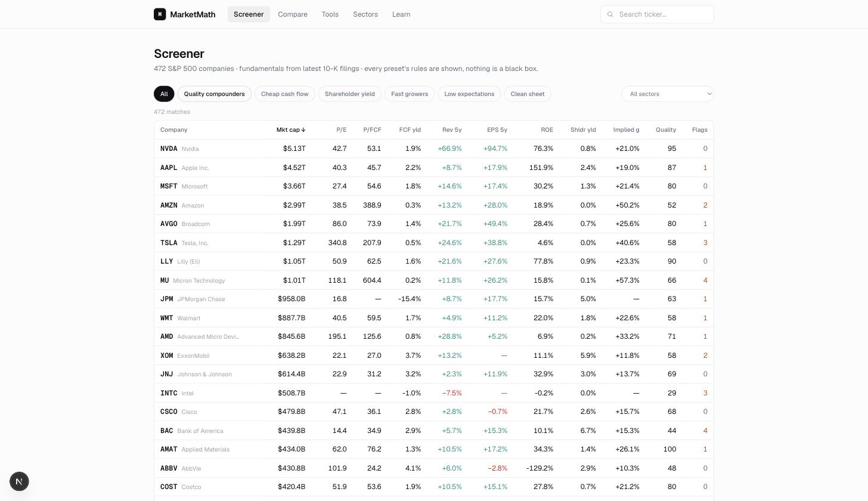The image size is (868, 501).
Task: Sort by P/FCF column header
Action: 372,130
